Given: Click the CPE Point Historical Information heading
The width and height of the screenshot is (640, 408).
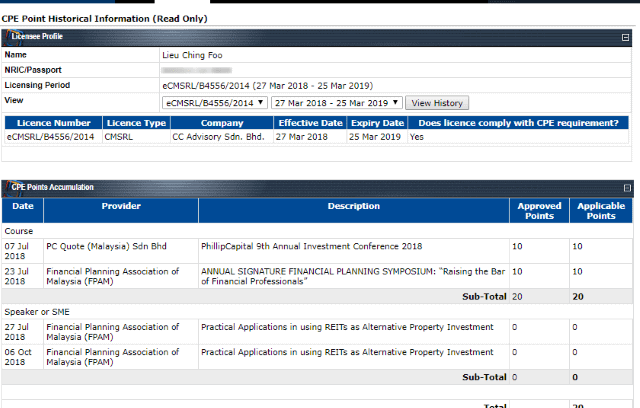Looking at the screenshot, I should [x=104, y=19].
